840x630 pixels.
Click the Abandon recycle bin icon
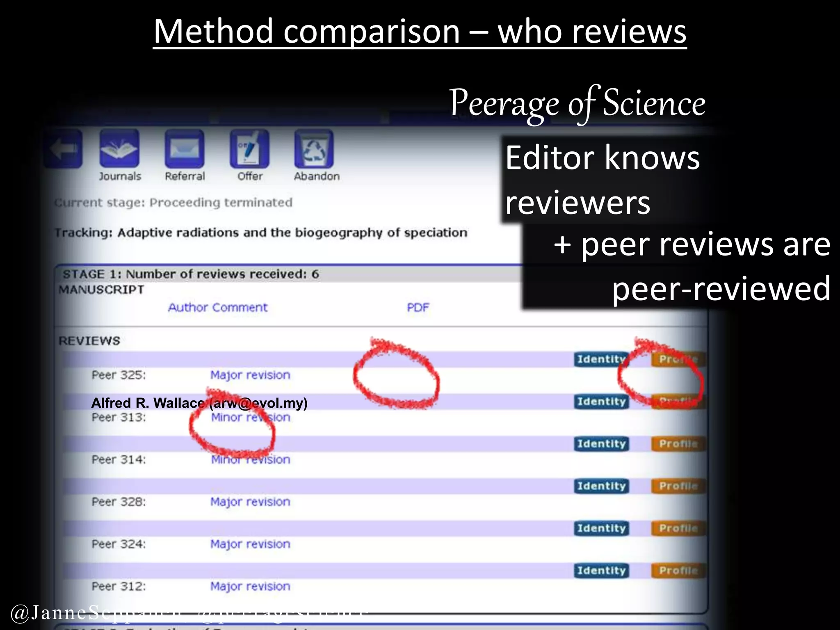[x=314, y=148]
